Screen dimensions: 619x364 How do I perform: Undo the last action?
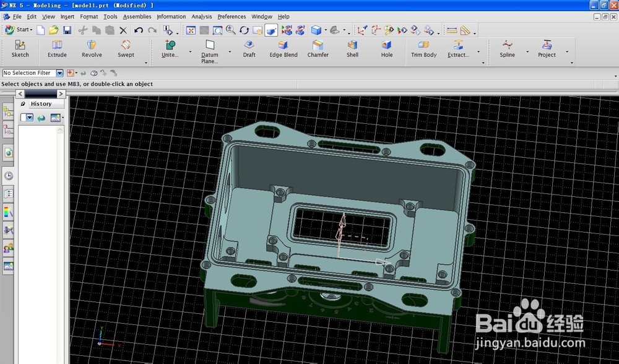click(x=139, y=30)
